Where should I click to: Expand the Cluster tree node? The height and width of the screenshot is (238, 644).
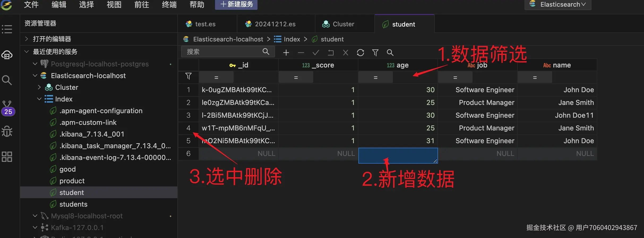coord(39,87)
